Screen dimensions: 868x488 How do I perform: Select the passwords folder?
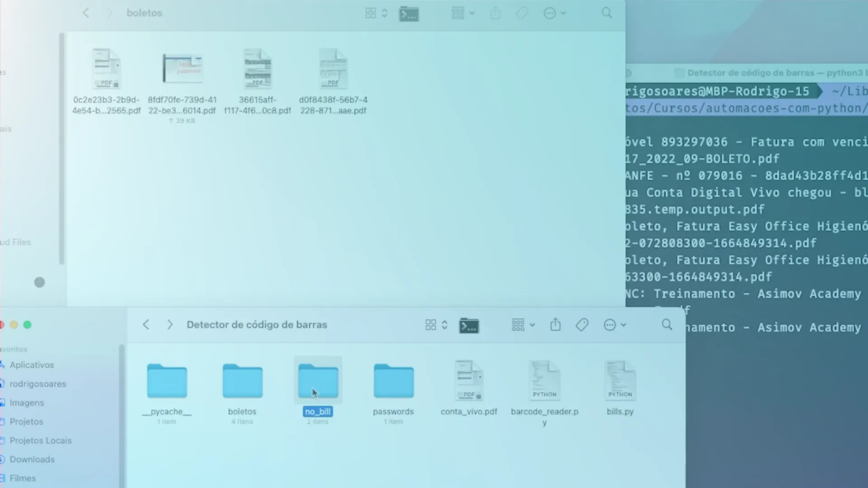(393, 381)
